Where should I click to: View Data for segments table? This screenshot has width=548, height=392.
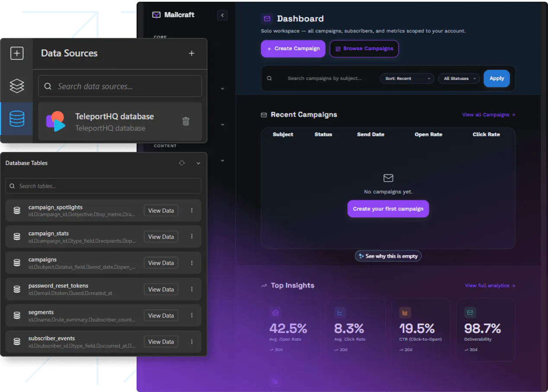161,316
